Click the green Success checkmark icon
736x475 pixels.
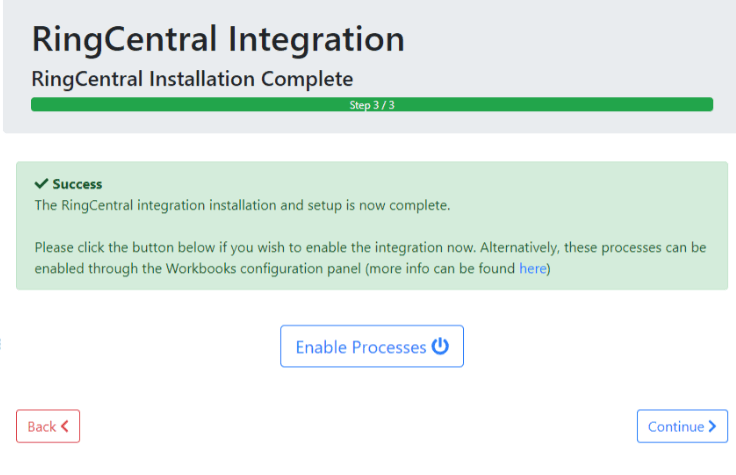[x=41, y=185]
